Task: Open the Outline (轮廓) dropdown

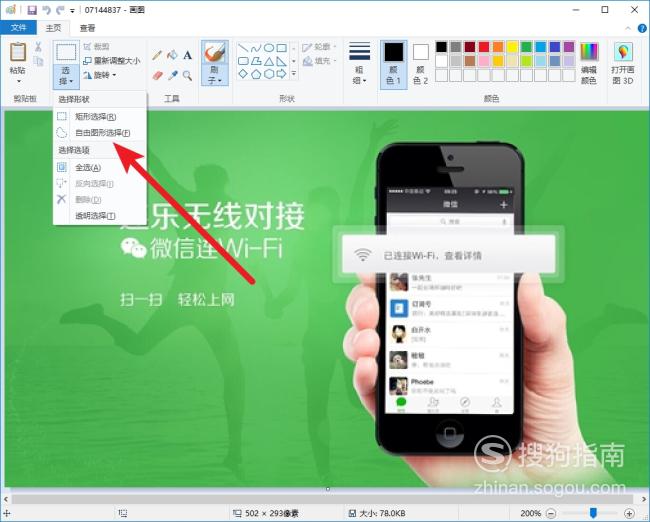Action: (x=319, y=47)
